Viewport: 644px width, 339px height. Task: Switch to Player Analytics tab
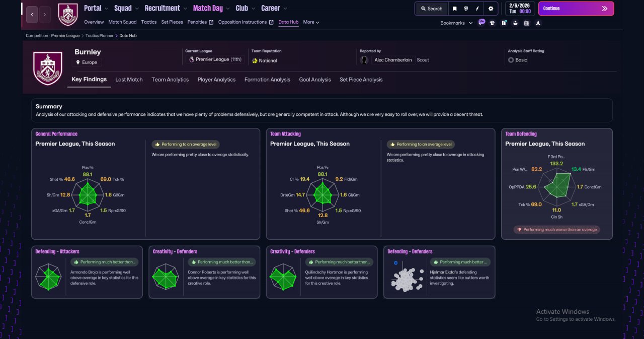[x=216, y=80]
